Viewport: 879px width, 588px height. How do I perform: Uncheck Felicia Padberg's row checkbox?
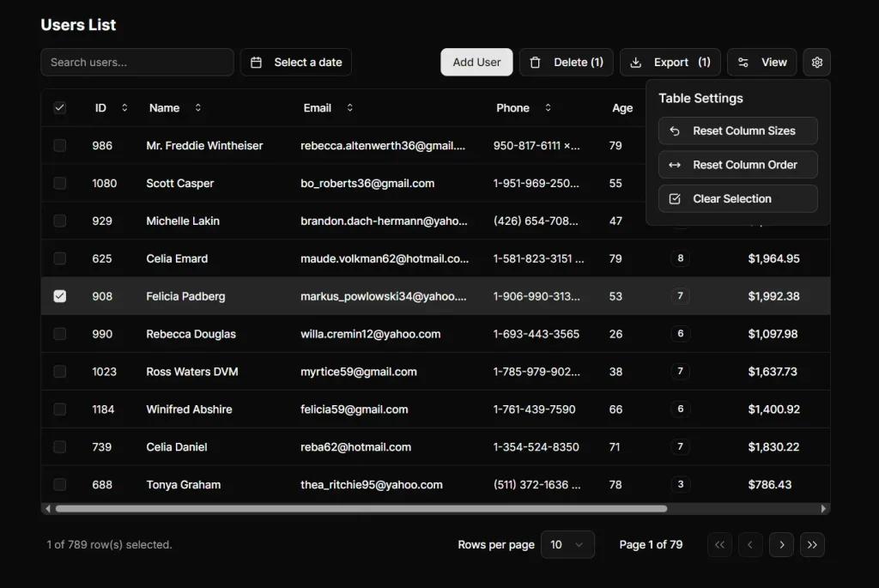click(59, 296)
